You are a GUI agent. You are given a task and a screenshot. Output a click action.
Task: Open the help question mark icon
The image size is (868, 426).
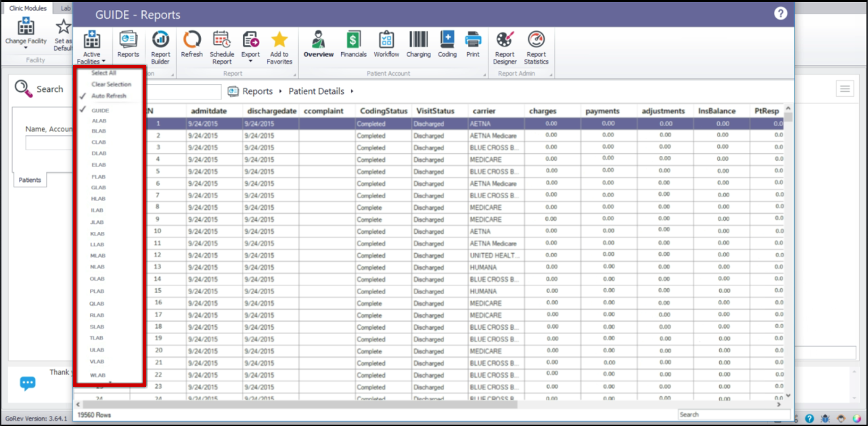point(781,14)
